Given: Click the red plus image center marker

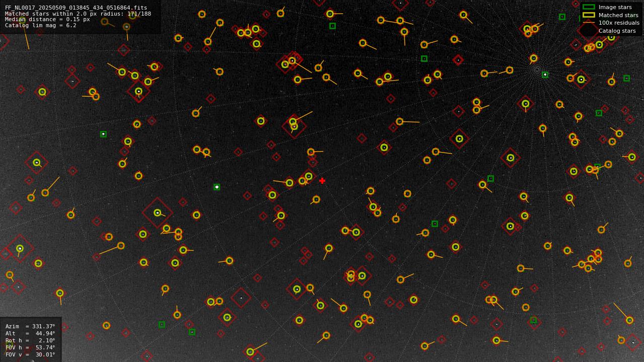Looking at the screenshot, I should [x=322, y=181].
